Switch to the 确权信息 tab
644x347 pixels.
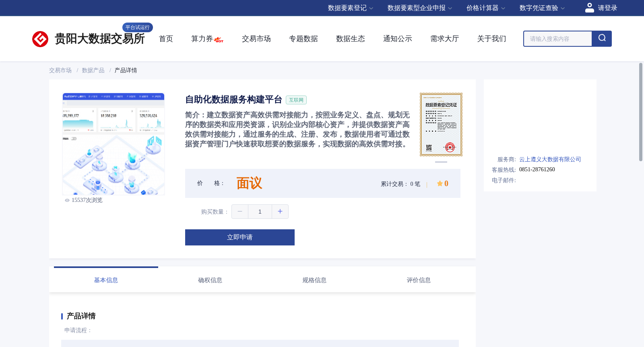click(210, 280)
